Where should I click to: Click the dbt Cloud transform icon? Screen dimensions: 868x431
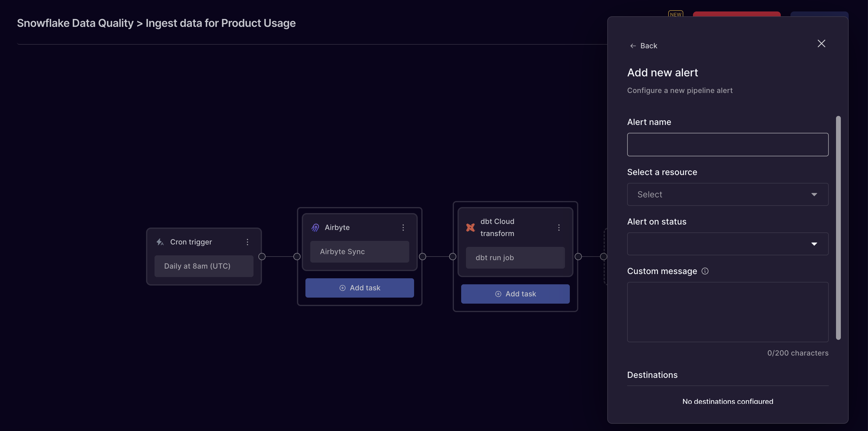coord(471,227)
